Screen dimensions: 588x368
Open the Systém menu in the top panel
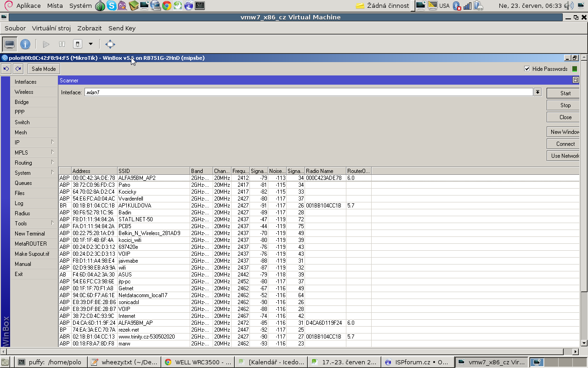tap(80, 6)
